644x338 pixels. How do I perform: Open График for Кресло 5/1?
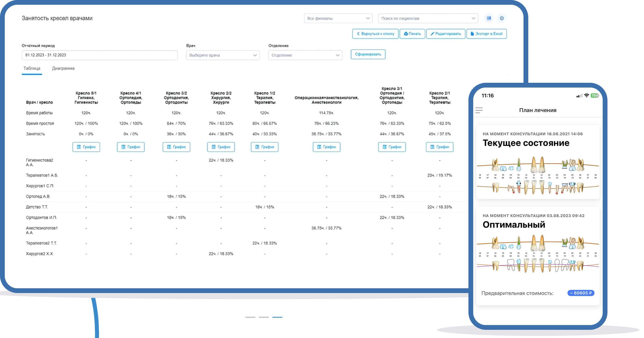tap(86, 147)
